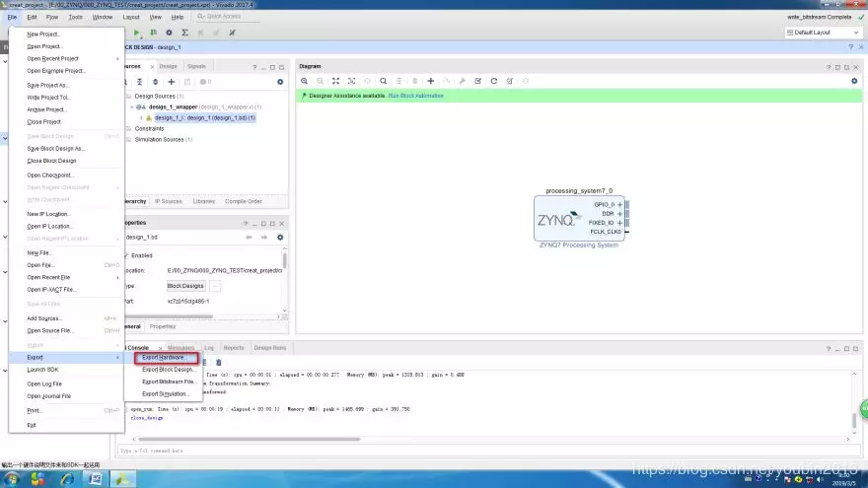868x488 pixels.
Task: Click Zoom Fit icon in Diagram toolbar
Action: (335, 81)
